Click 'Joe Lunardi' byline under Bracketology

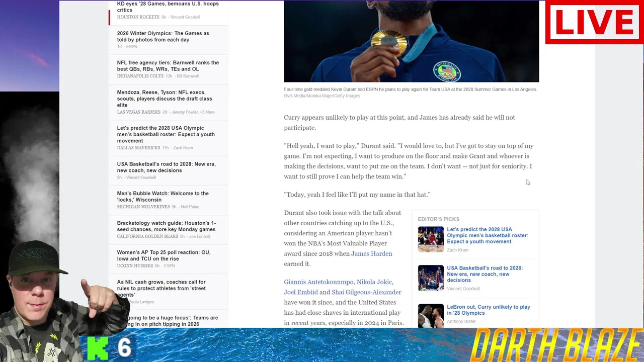[200, 236]
